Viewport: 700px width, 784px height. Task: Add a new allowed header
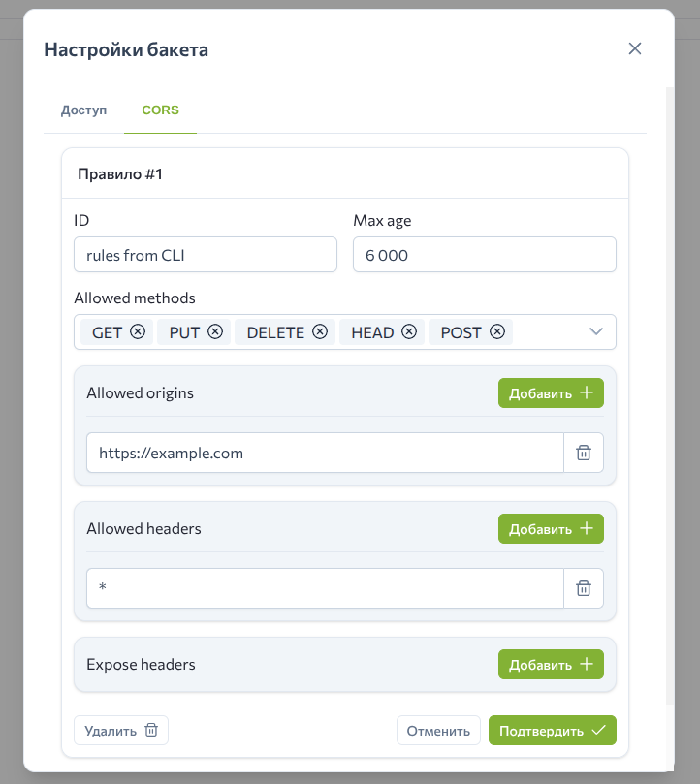(x=551, y=529)
